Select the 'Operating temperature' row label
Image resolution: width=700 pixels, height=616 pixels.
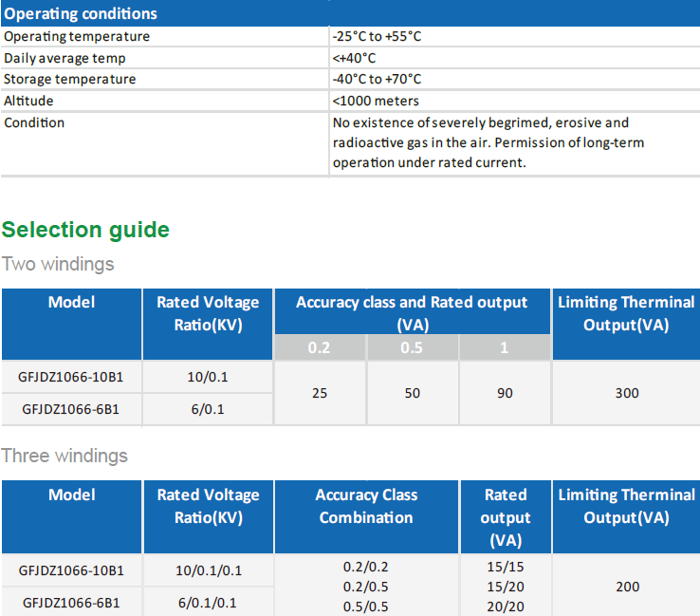(77, 36)
